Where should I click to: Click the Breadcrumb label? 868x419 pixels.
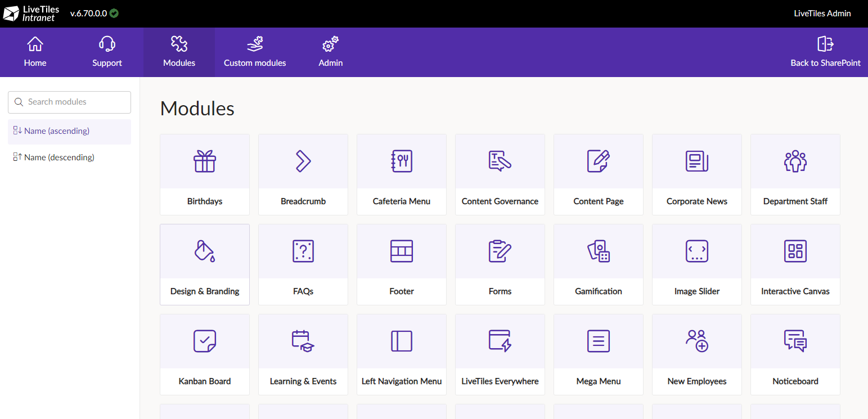(303, 201)
